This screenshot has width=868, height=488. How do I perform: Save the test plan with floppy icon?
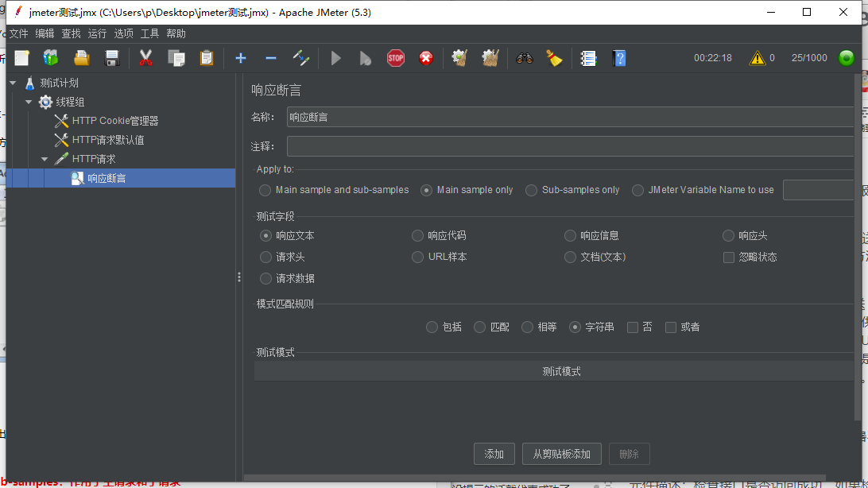coord(112,58)
